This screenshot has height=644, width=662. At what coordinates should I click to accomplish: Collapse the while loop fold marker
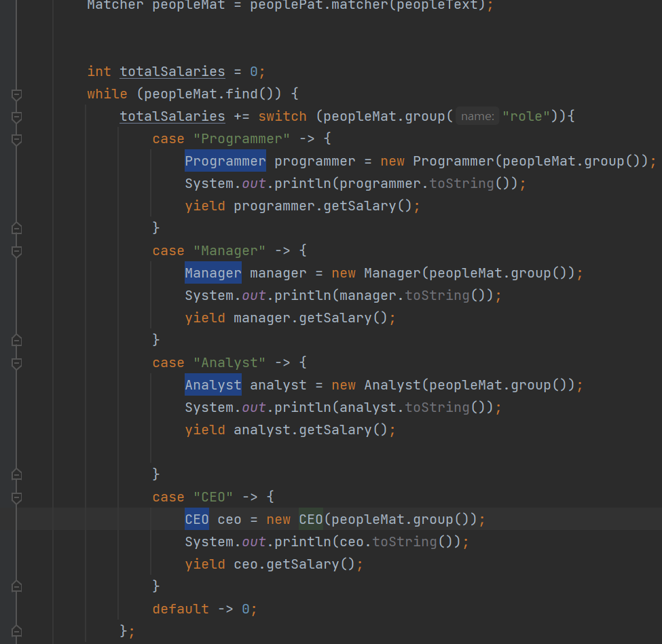(16, 95)
